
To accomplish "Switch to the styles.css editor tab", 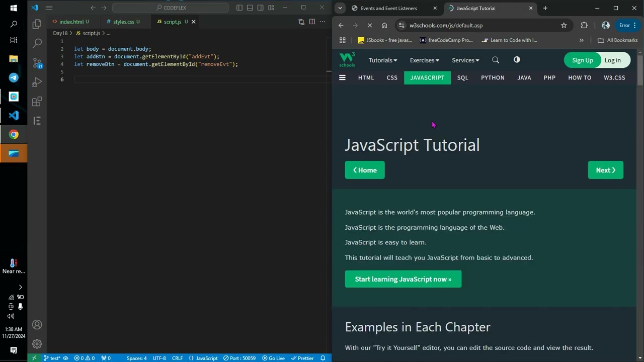I will (x=123, y=22).
